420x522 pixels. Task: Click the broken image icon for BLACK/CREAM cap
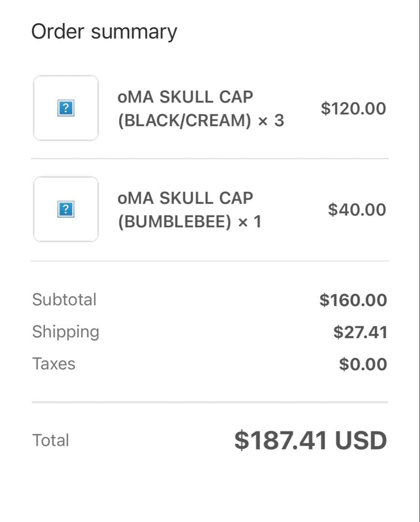click(66, 108)
